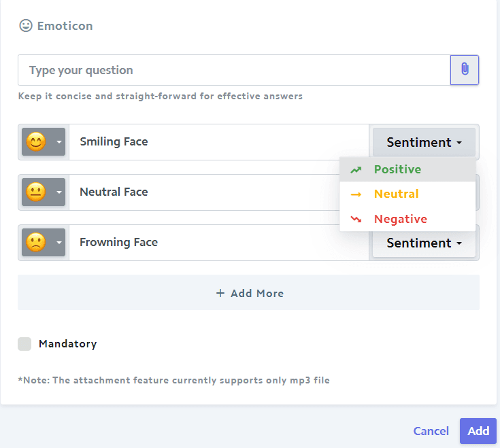Open the Sentiment dropdown for Frowning Face
This screenshot has height=448, width=500.
click(424, 243)
